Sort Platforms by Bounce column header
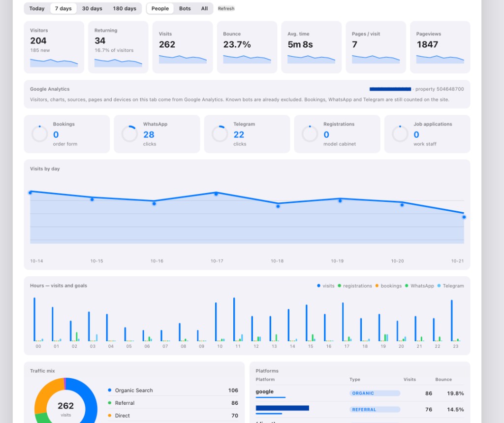This screenshot has width=504, height=423. pyautogui.click(x=443, y=380)
